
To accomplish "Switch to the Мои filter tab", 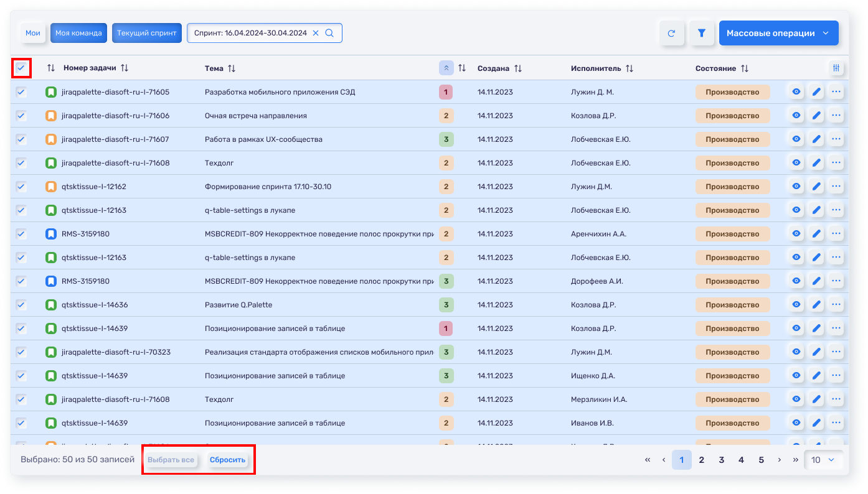I will click(33, 33).
